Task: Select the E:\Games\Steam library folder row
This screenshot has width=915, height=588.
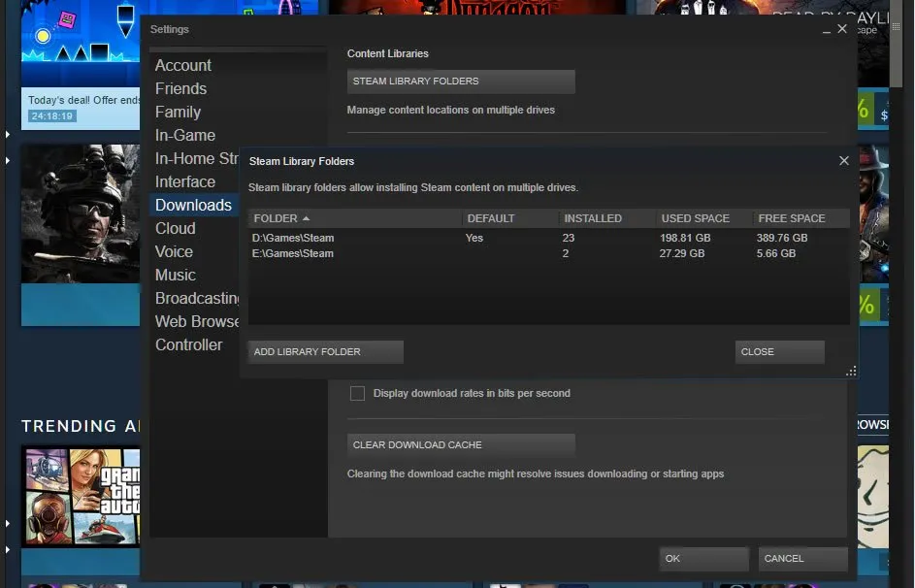Action: point(548,254)
